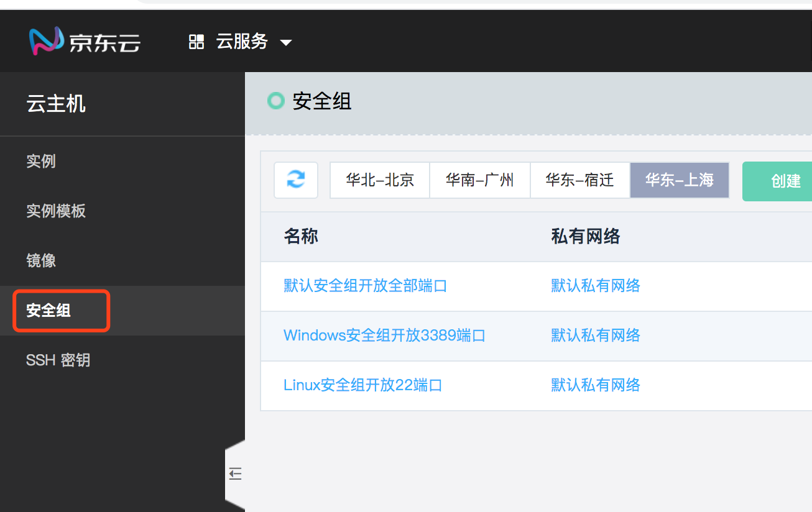Viewport: 812px width, 512px height.
Task: Open the 安全组 sidebar entry
Action: (48, 310)
